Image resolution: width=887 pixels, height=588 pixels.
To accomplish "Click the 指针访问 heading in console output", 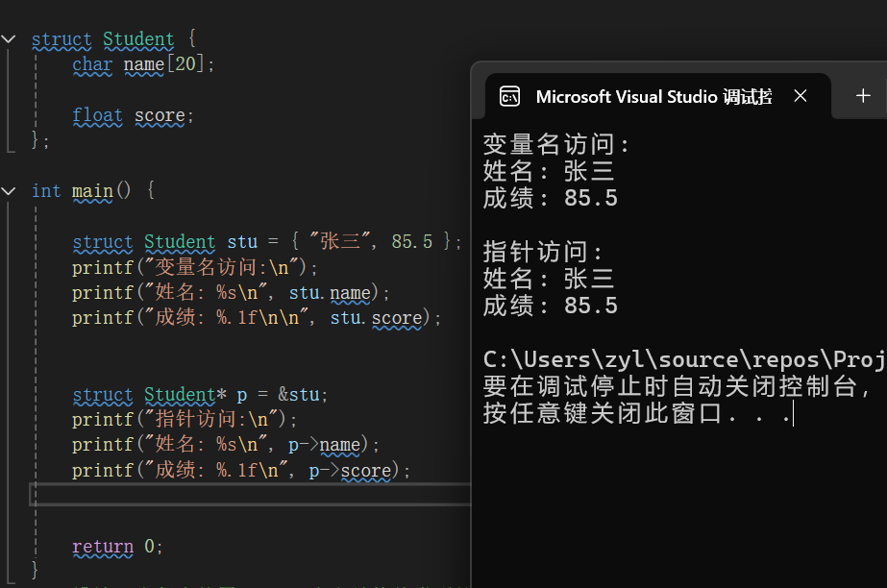I will [x=544, y=252].
